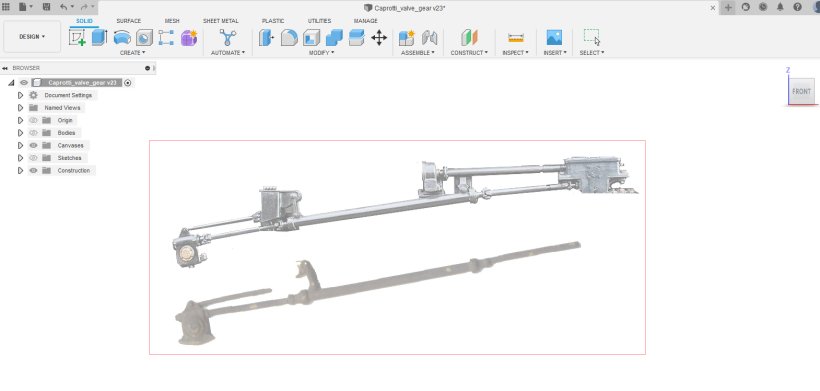The height and width of the screenshot is (391, 820).
Task: Select the Offset Face tool
Action: (356, 38)
